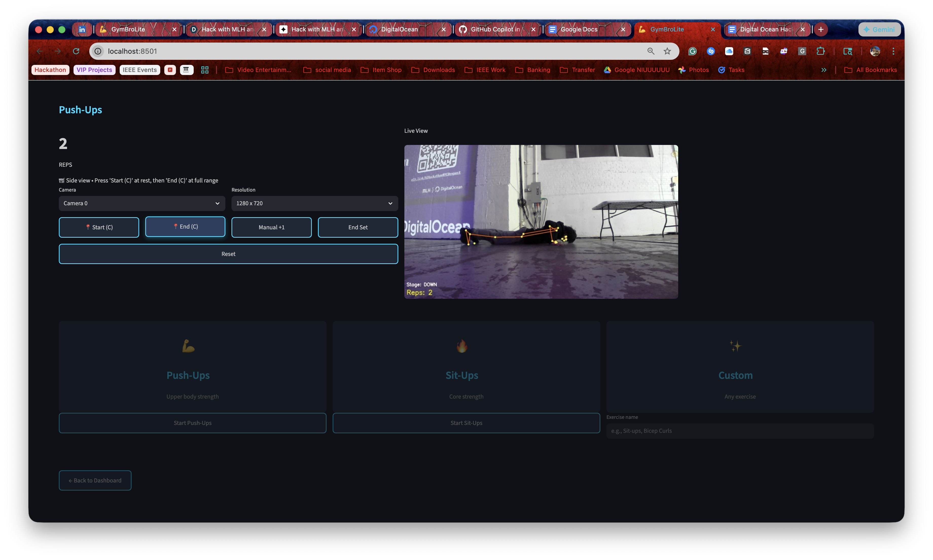Screen dimensions: 933x560
Task: Click the Back to Dashboard button
Action: 95,480
